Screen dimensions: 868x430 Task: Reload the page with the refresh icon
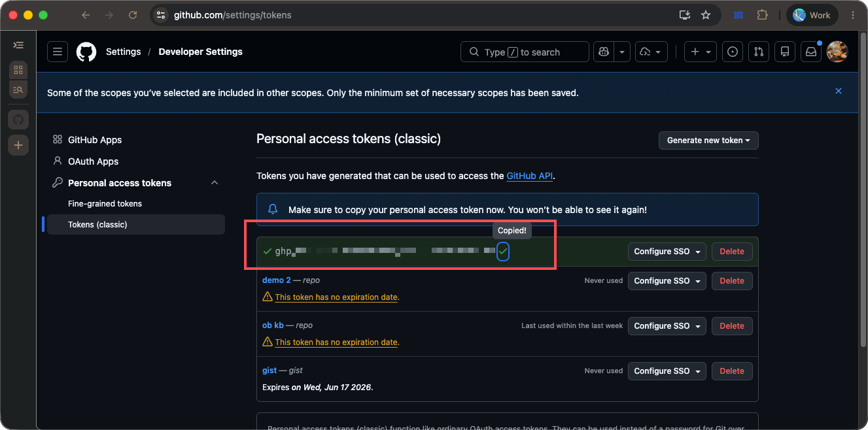[x=133, y=15]
